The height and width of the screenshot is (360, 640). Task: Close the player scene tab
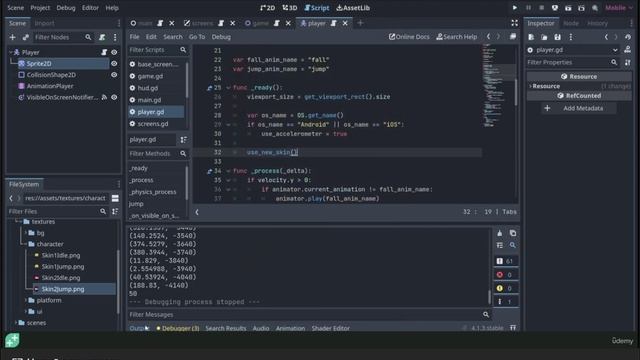[x=345, y=23]
